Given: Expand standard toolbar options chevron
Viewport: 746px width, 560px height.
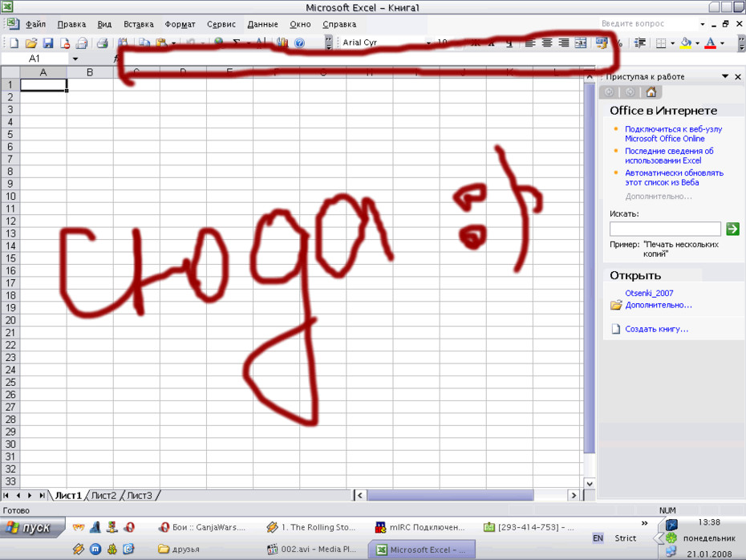Looking at the screenshot, I should tap(329, 43).
